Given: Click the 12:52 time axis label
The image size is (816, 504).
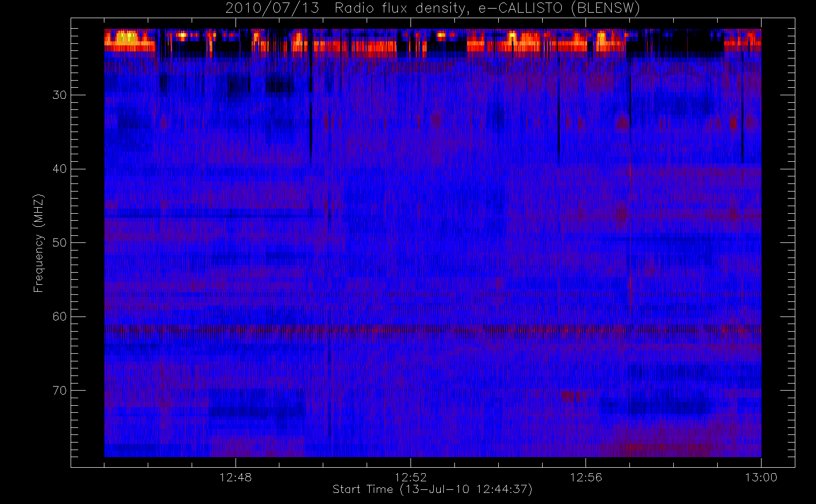Looking at the screenshot, I should click(x=411, y=477).
